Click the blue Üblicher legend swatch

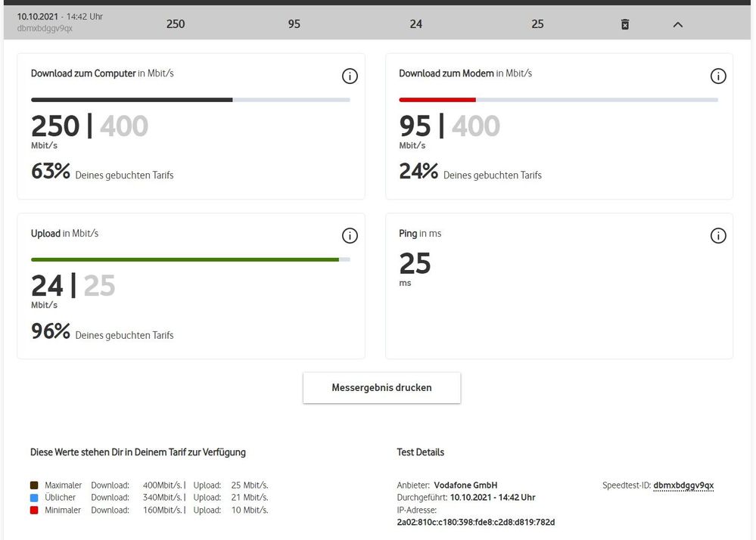tap(34, 498)
